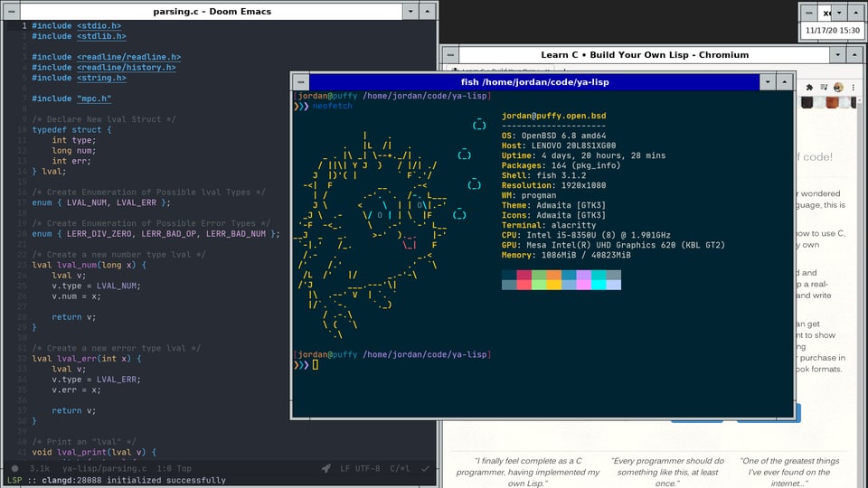Click 'Uptime: 4 days, 20 hours, 28 mins' line
The width and height of the screenshot is (868, 488).
[x=583, y=155]
